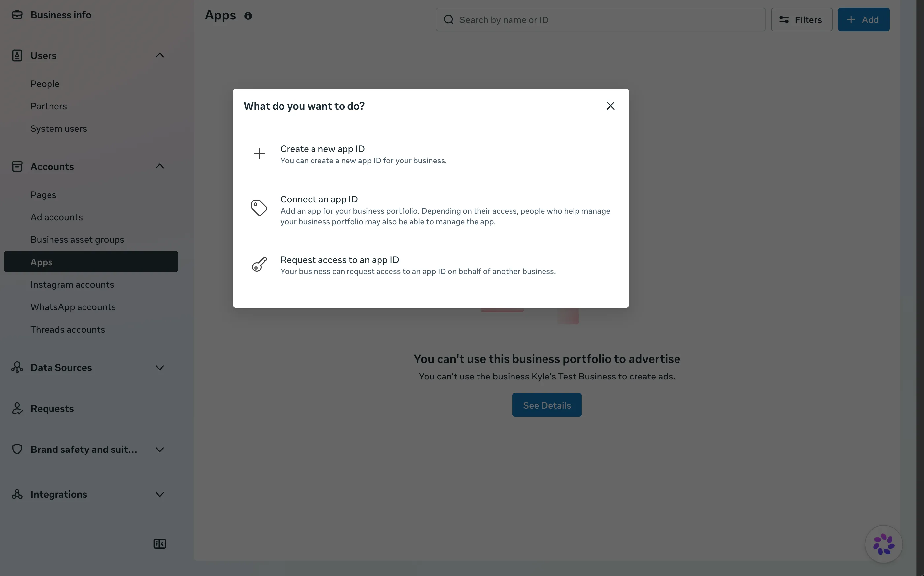Select Connect an app ID option
The image size is (924, 576).
431,210
